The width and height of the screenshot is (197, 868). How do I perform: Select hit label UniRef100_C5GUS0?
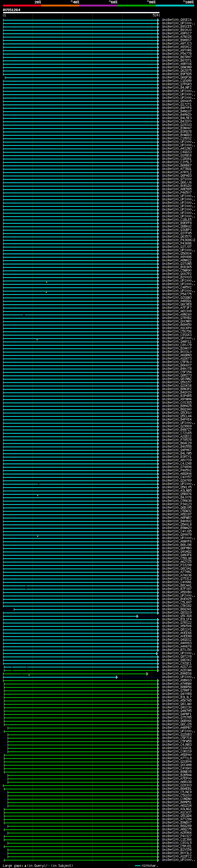point(177,795)
